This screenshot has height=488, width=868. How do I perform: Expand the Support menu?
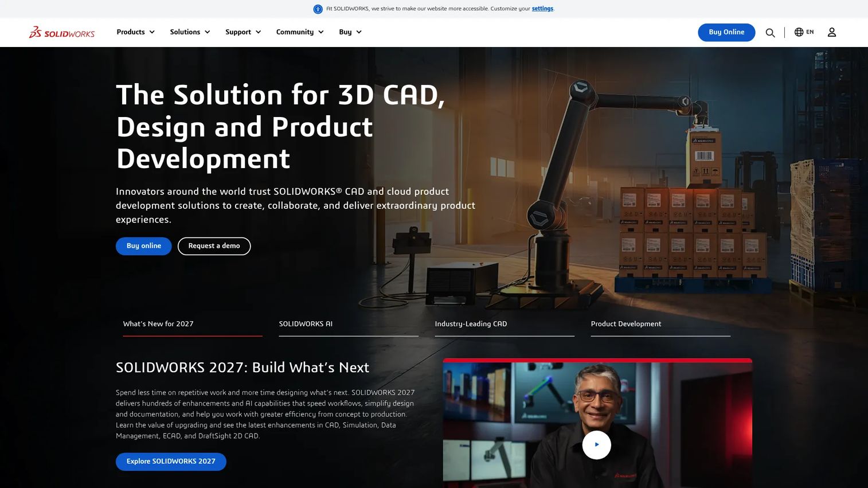[x=243, y=32]
